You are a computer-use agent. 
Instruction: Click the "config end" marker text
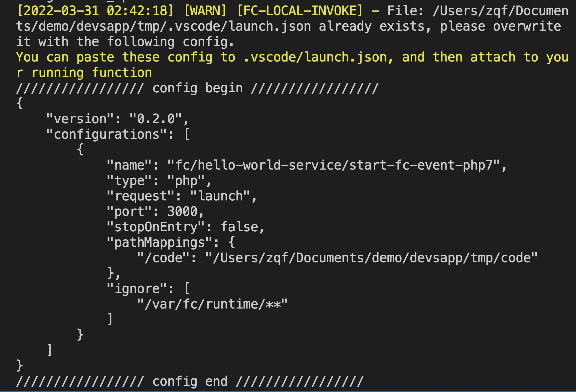point(190,381)
